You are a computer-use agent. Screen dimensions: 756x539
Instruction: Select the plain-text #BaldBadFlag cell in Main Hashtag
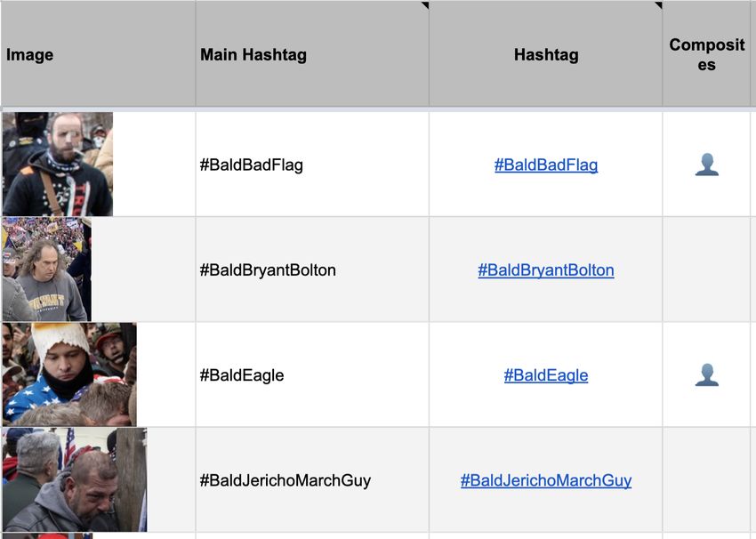click(x=312, y=165)
